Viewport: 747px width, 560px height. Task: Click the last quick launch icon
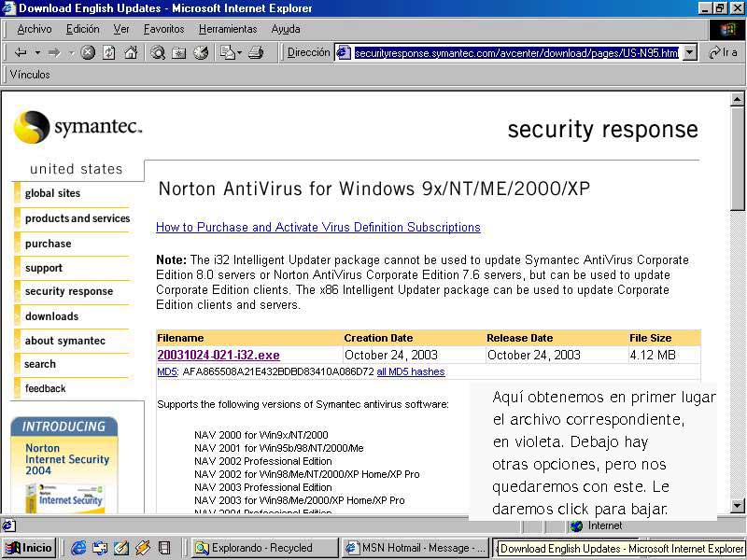click(x=164, y=548)
